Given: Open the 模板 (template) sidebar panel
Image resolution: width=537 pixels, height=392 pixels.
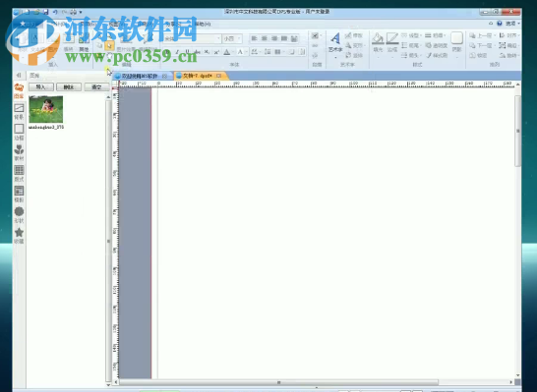Looking at the screenshot, I should [x=19, y=194].
